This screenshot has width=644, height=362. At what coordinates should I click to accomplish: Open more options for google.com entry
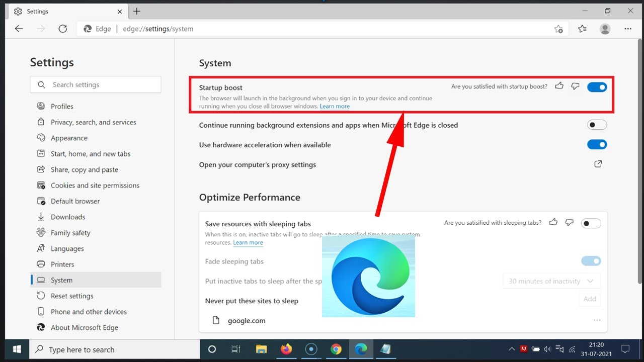(x=597, y=320)
